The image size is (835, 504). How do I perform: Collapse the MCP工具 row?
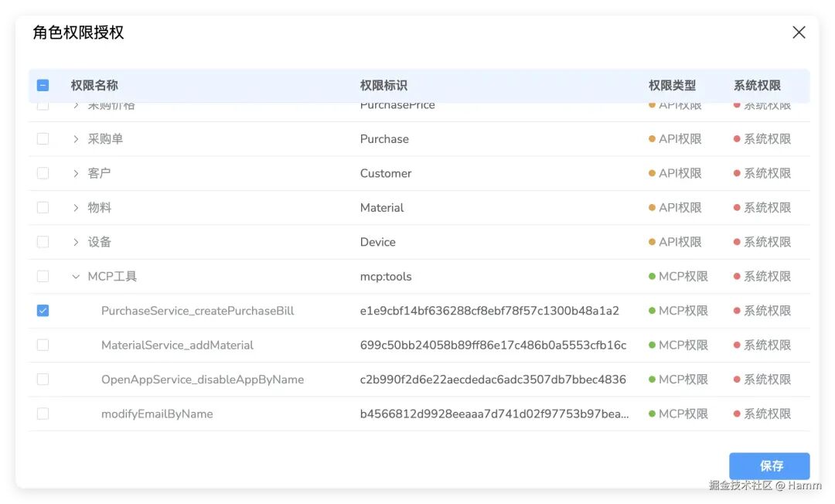pyautogui.click(x=76, y=277)
